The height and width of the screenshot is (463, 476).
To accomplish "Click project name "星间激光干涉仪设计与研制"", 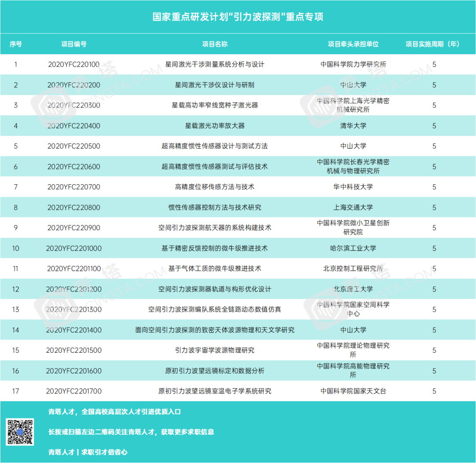I will 215,85.
